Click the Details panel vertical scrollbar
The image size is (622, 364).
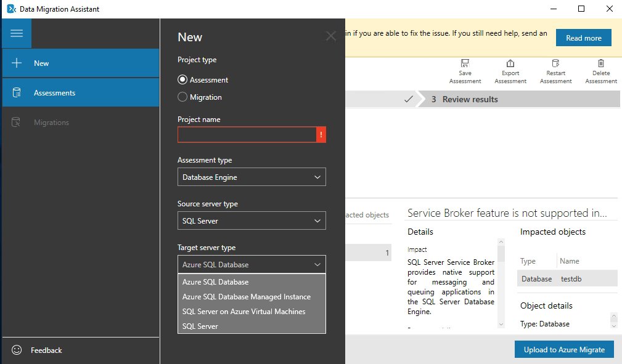tap(501, 283)
